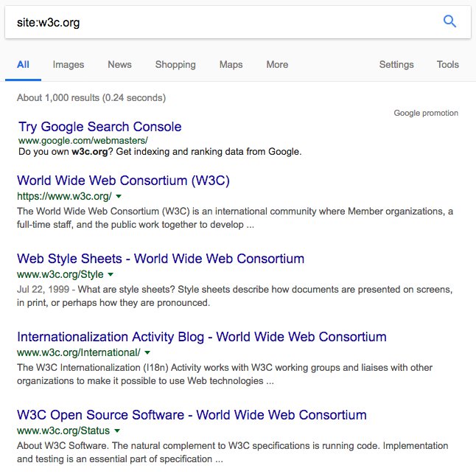The height and width of the screenshot is (474, 476).
Task: Open the Shopping tab
Action: click(x=175, y=65)
